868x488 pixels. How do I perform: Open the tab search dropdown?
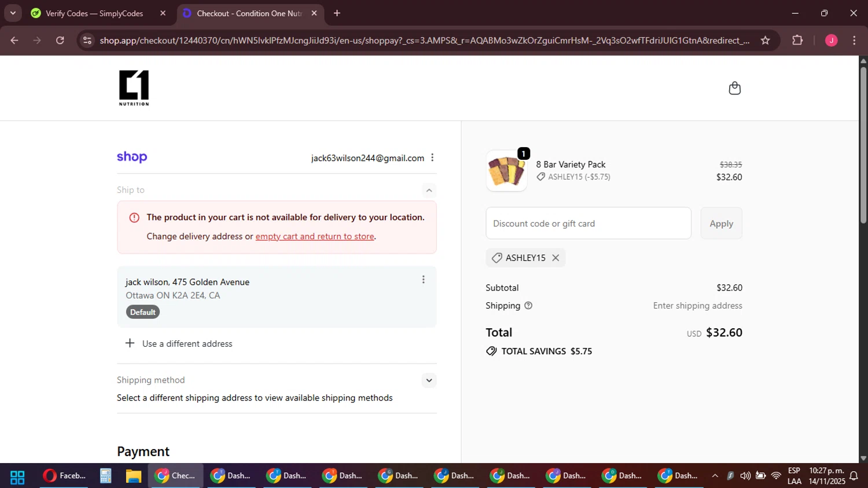13,13
